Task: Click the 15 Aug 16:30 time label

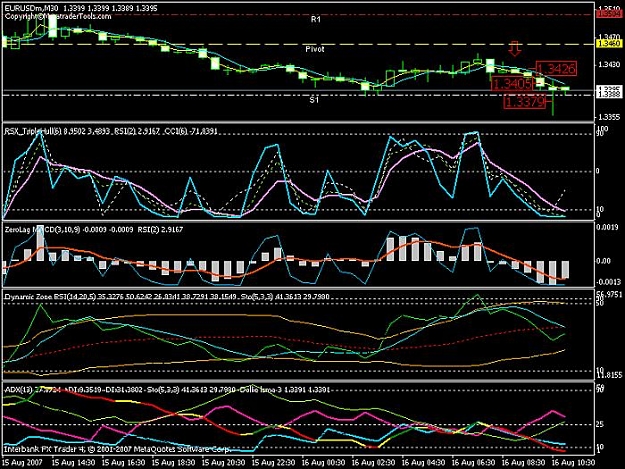Action: [x=123, y=463]
